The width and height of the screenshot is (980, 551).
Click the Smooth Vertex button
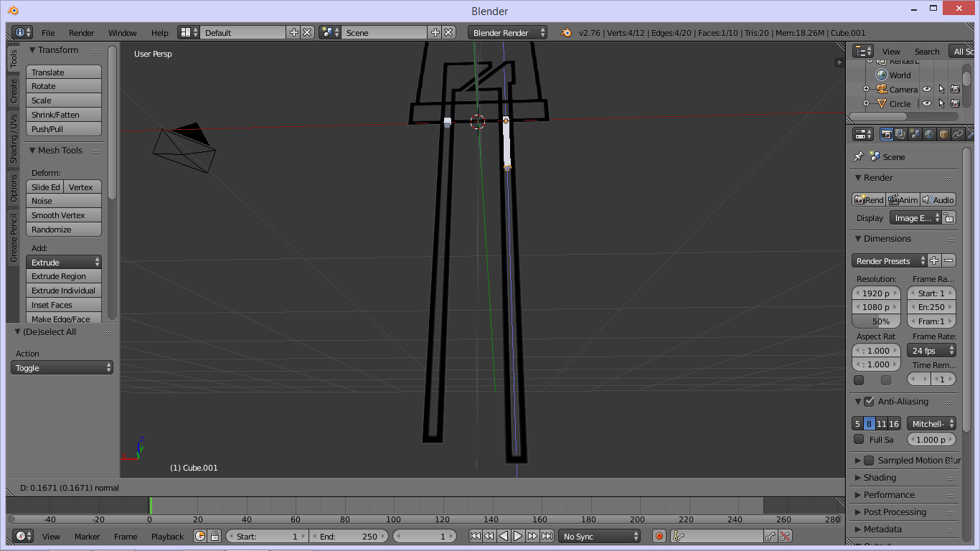click(64, 215)
